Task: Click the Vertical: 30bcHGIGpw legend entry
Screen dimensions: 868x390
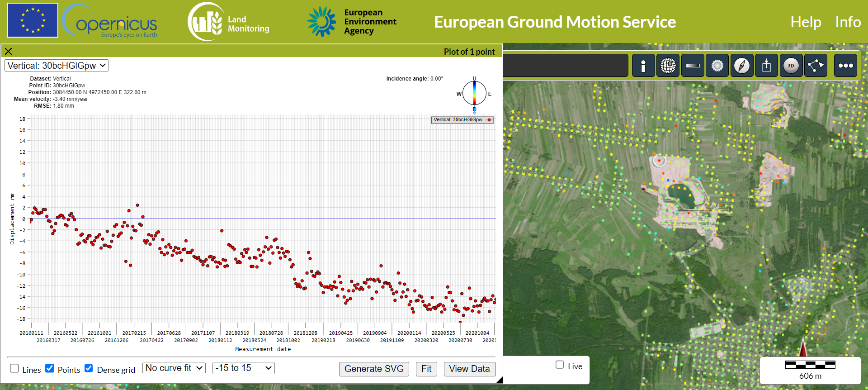Action: coord(462,120)
